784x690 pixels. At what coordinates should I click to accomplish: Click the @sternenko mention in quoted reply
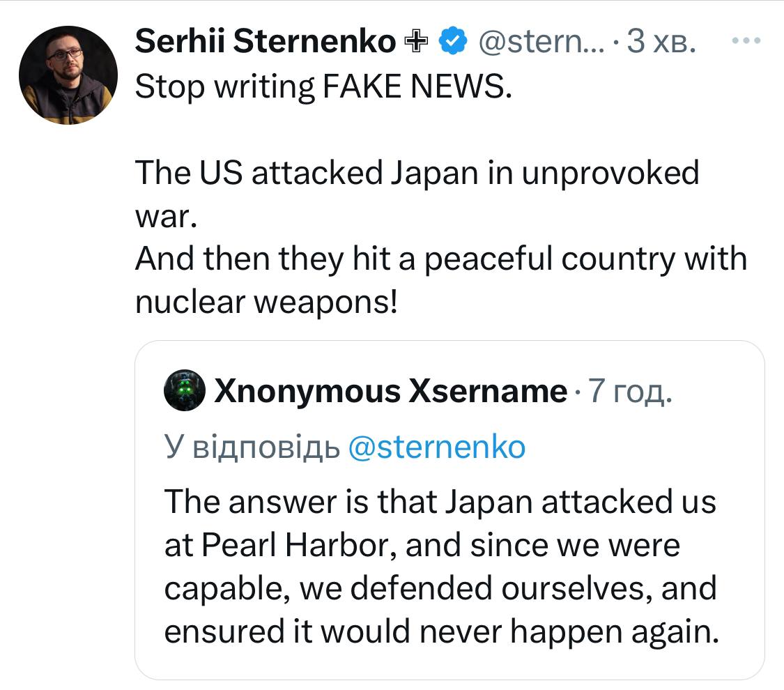click(x=436, y=447)
